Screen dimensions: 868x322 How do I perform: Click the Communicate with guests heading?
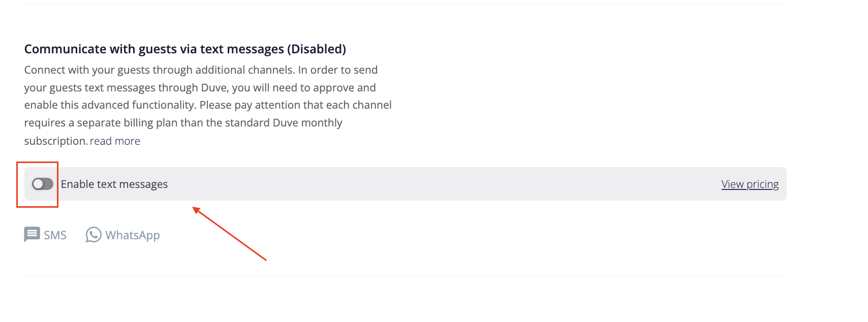185,49
